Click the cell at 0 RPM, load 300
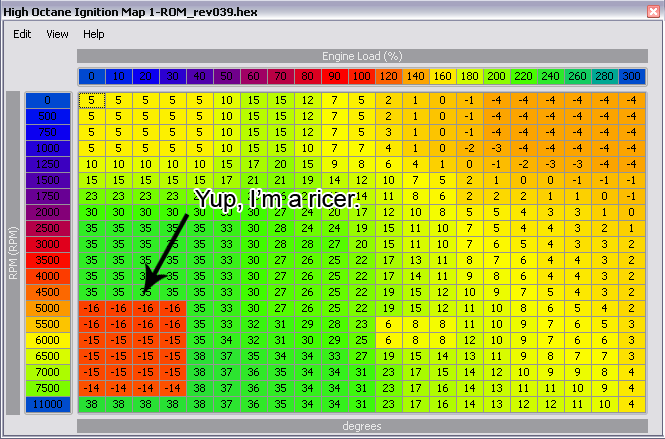The width and height of the screenshot is (665, 439). (630, 99)
